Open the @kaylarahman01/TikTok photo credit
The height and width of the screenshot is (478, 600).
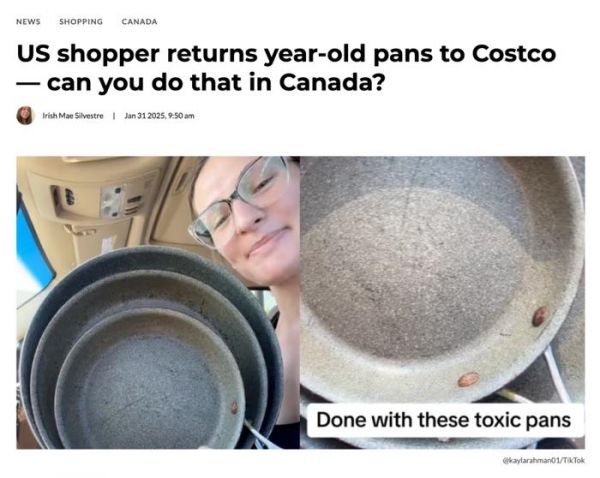click(x=543, y=460)
